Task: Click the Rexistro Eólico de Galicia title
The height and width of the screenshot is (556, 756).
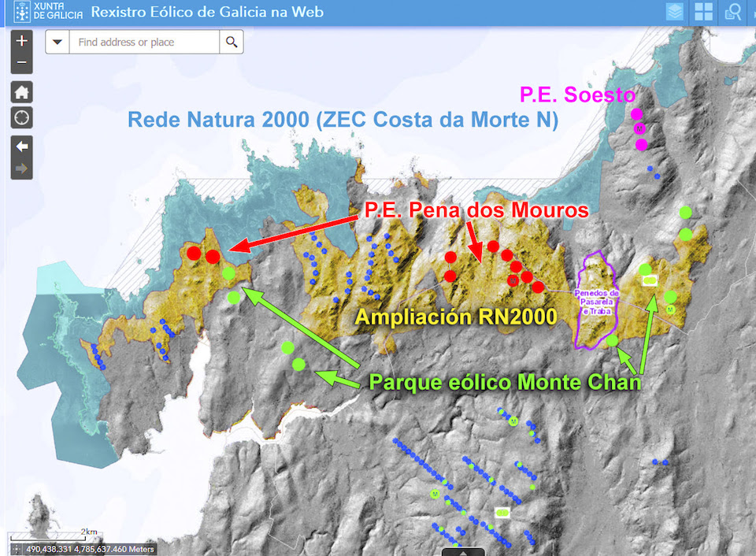Action: point(207,13)
